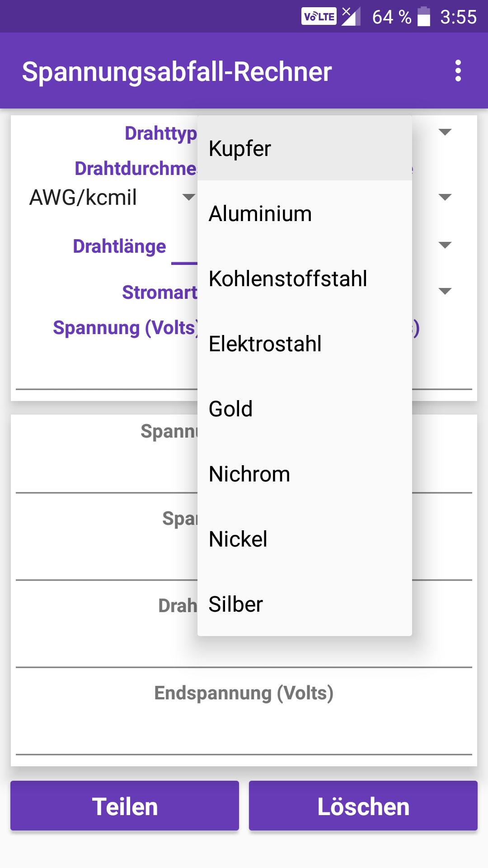This screenshot has height=868, width=488.
Task: Expand the Drahttyp dropdown arrow
Action: pos(445,132)
